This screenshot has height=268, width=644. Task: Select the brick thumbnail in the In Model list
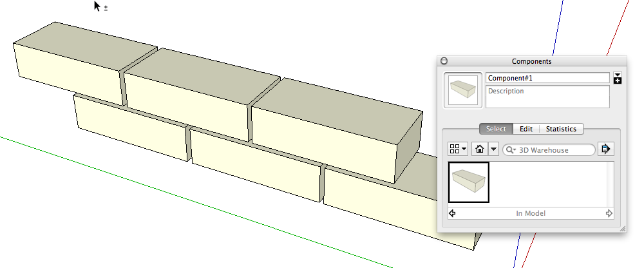coord(469,182)
